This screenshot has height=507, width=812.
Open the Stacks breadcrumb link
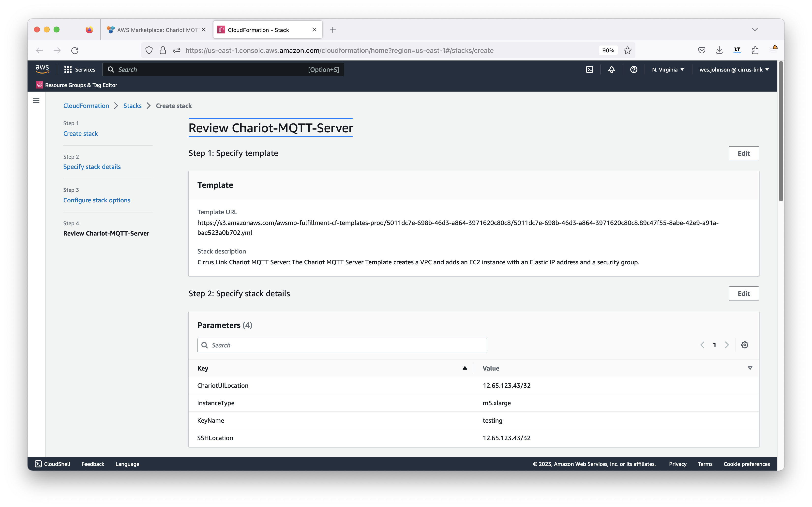(x=133, y=106)
